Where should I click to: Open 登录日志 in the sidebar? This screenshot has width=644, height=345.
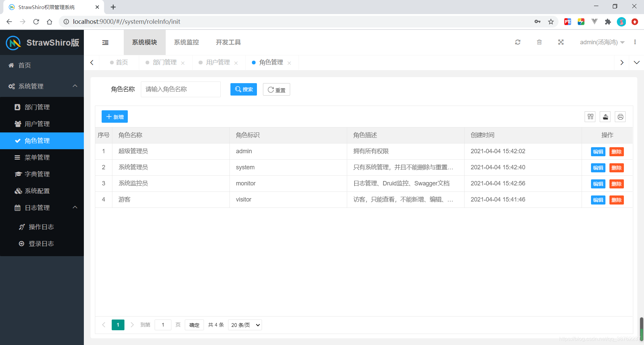coord(42,244)
